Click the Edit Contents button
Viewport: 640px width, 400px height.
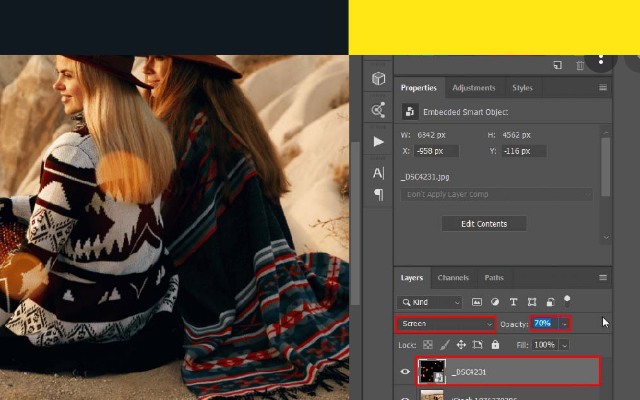[484, 224]
